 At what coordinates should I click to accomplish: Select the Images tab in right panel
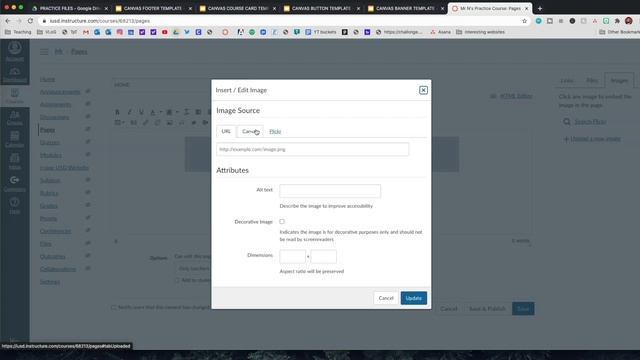(619, 80)
